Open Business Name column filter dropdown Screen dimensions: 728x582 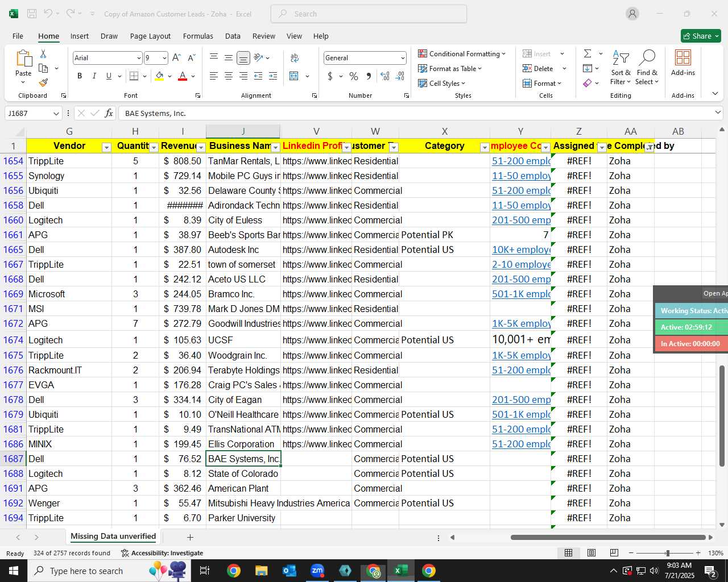275,147
